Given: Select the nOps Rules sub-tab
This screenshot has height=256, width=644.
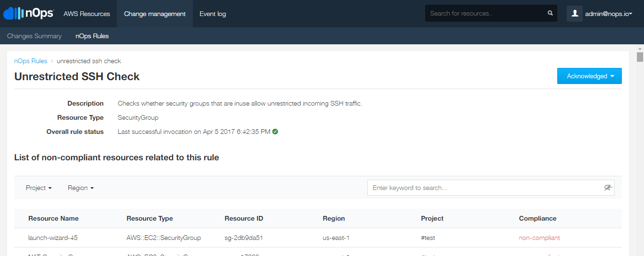Looking at the screenshot, I should [92, 36].
